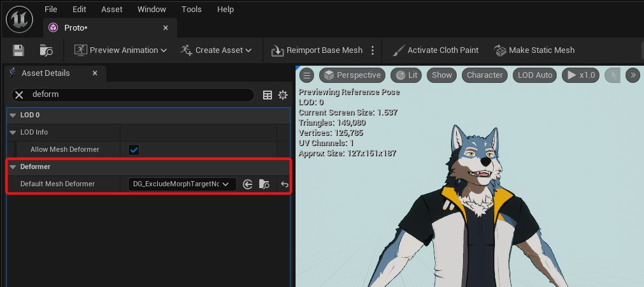
Task: Collapse the LOD 0 section
Action: 13,115
